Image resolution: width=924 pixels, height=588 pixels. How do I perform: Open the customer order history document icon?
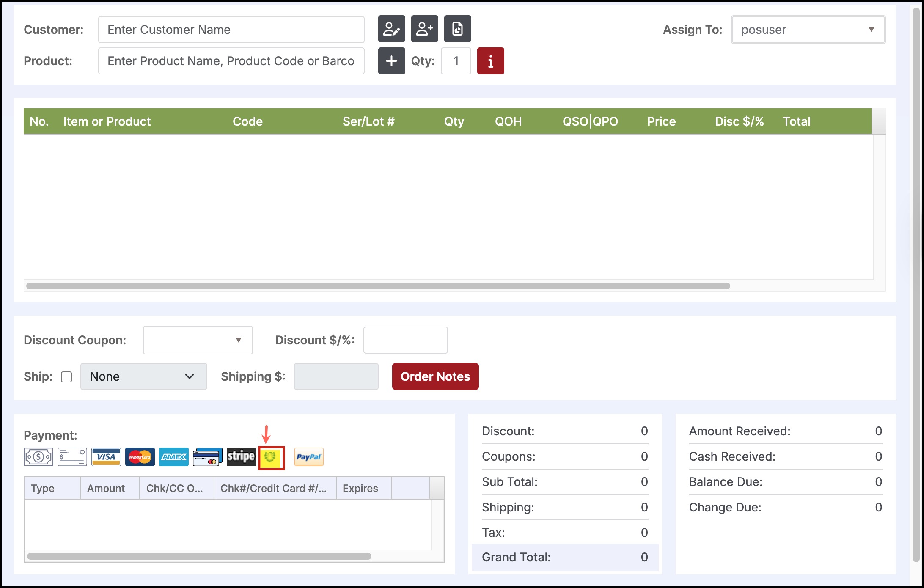pyautogui.click(x=457, y=29)
